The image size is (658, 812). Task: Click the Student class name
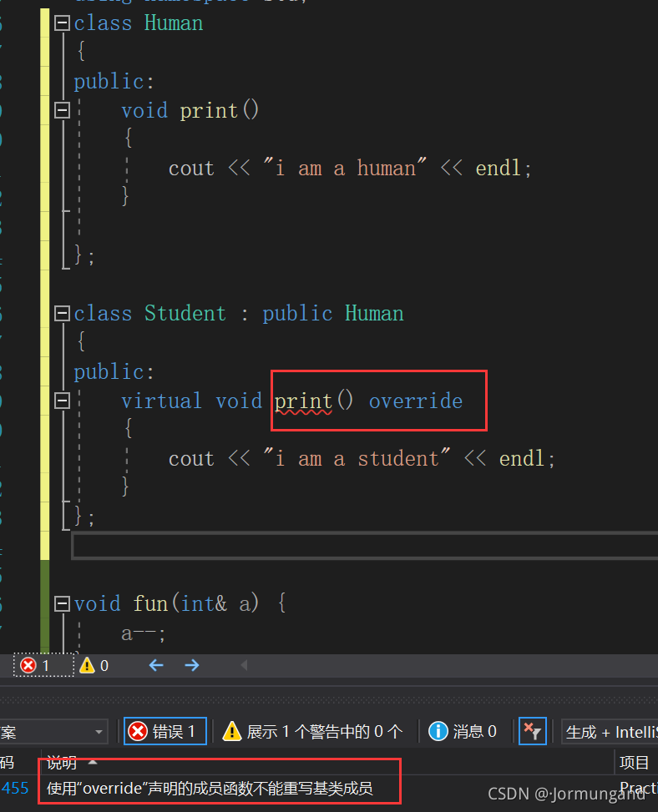point(185,313)
